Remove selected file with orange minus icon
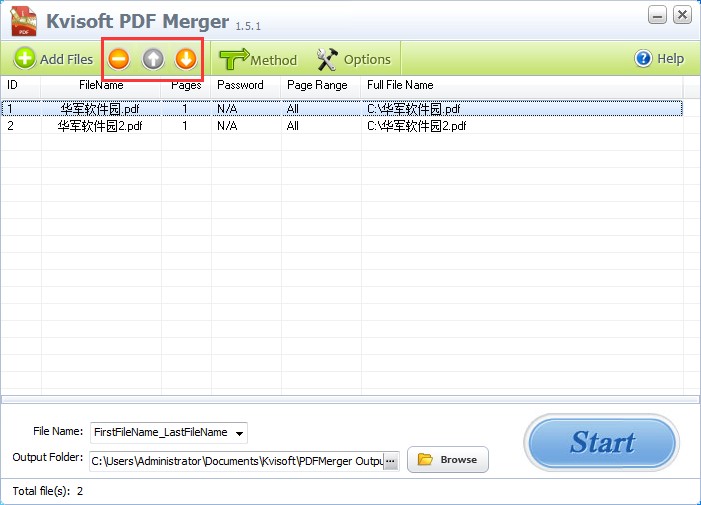 [x=118, y=59]
